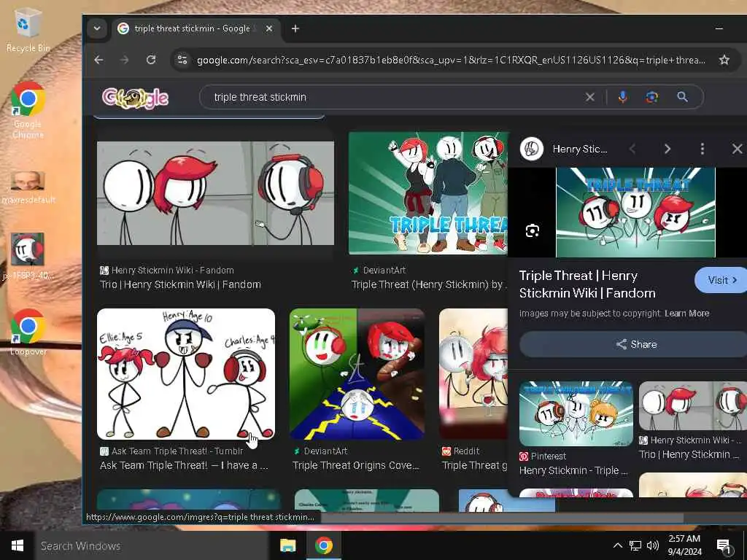Open a new Chrome tab
Viewport: 747px width, 560px height.
click(x=295, y=28)
